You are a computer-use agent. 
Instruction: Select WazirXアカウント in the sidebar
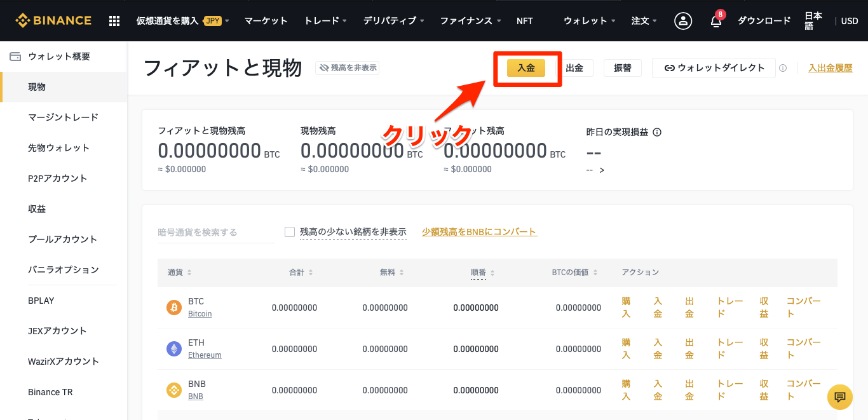pos(64,362)
